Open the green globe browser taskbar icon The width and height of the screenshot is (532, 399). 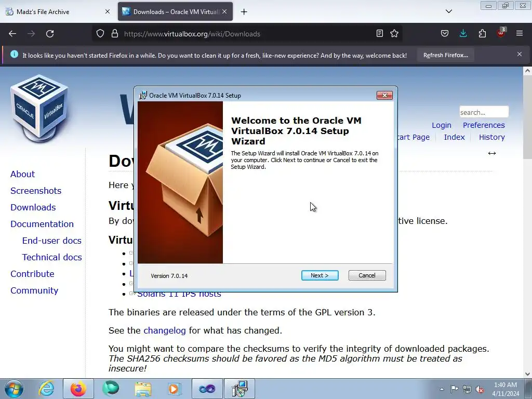coord(111,389)
